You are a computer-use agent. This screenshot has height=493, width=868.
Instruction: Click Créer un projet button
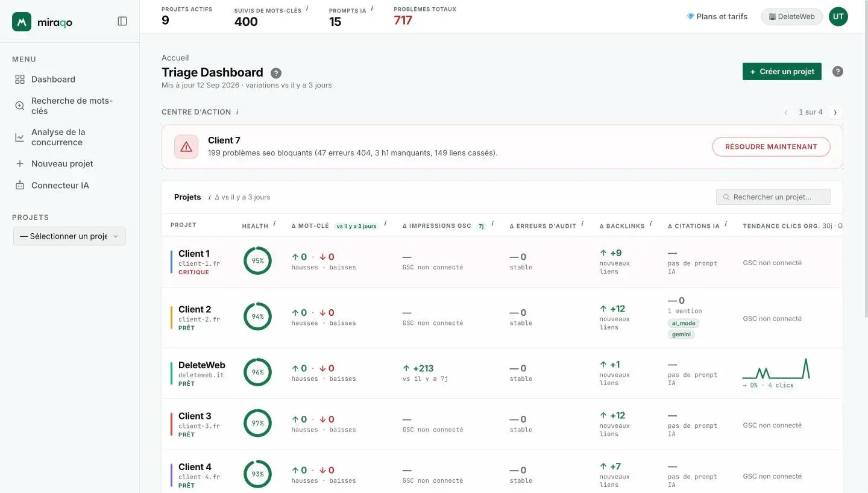(782, 71)
